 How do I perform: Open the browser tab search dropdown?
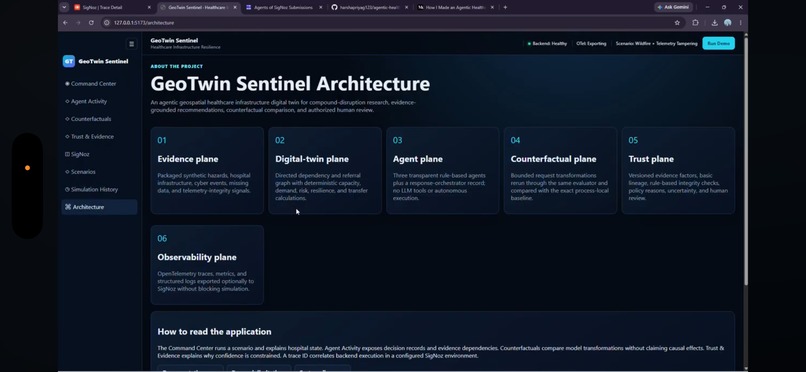(64, 7)
